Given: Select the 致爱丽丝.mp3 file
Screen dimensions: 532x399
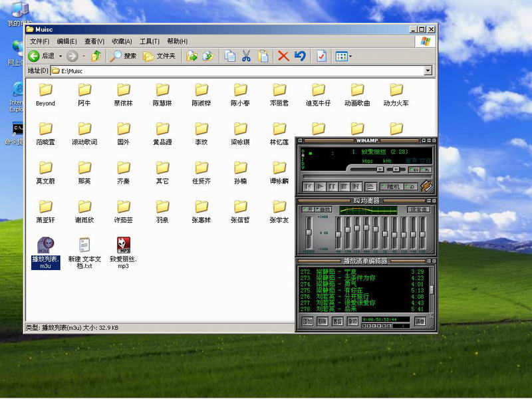Looking at the screenshot, I should [123, 253].
